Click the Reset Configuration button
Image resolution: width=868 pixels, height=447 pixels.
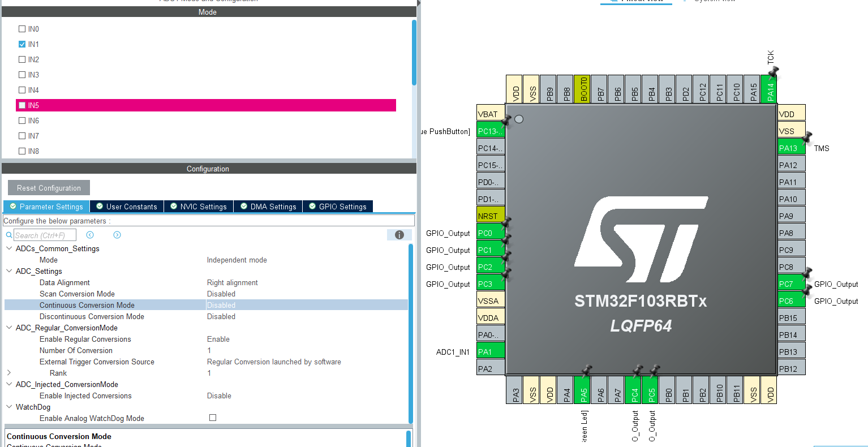48,187
